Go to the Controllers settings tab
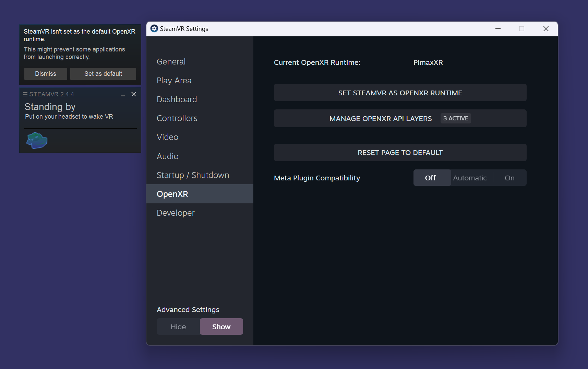This screenshot has width=588, height=369. (200, 118)
